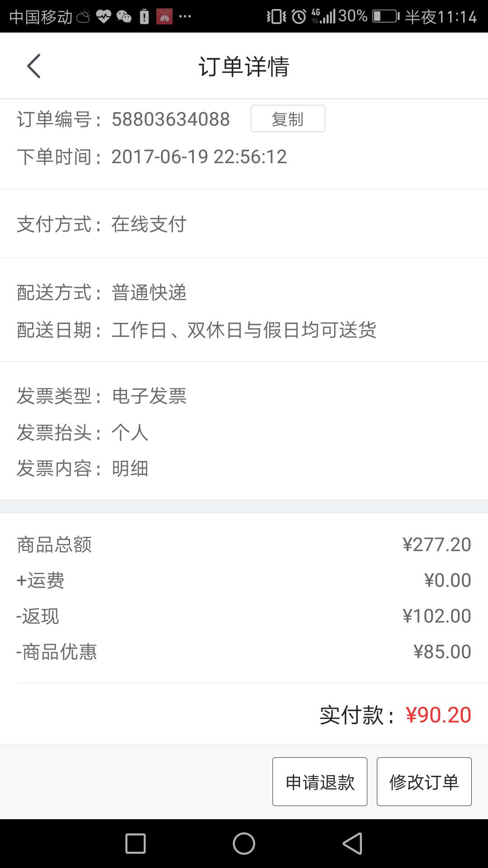Screen dimensions: 488x868
Task: Copy the order number with 复制
Action: pyautogui.click(x=288, y=118)
